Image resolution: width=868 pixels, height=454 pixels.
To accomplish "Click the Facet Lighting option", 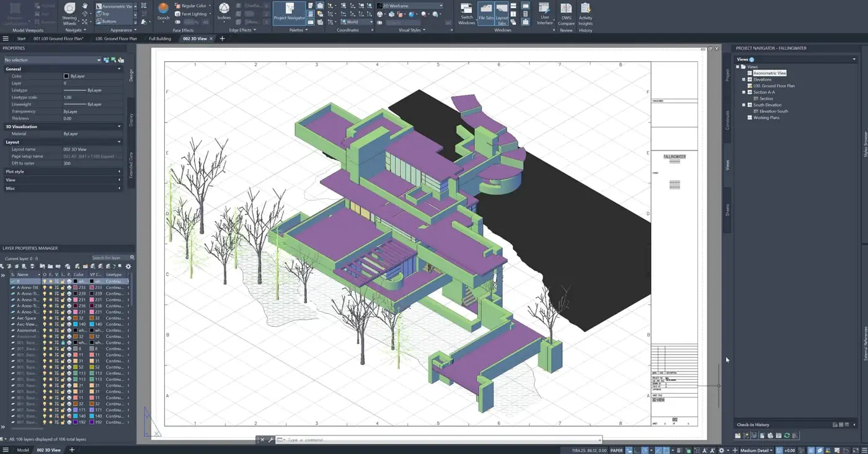I will coord(193,14).
